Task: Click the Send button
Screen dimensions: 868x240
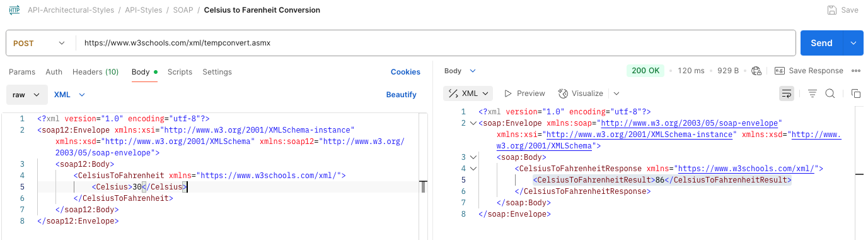Action: 821,43
